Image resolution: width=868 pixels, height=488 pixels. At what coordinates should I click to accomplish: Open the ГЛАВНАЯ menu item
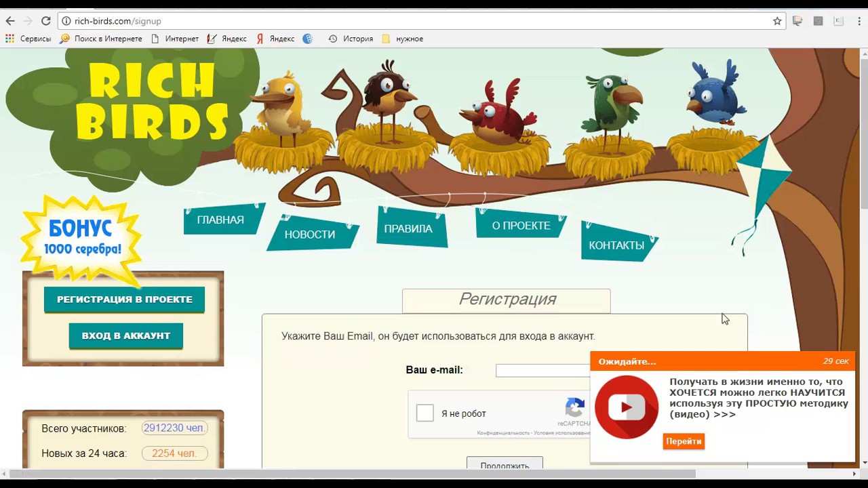click(x=220, y=220)
